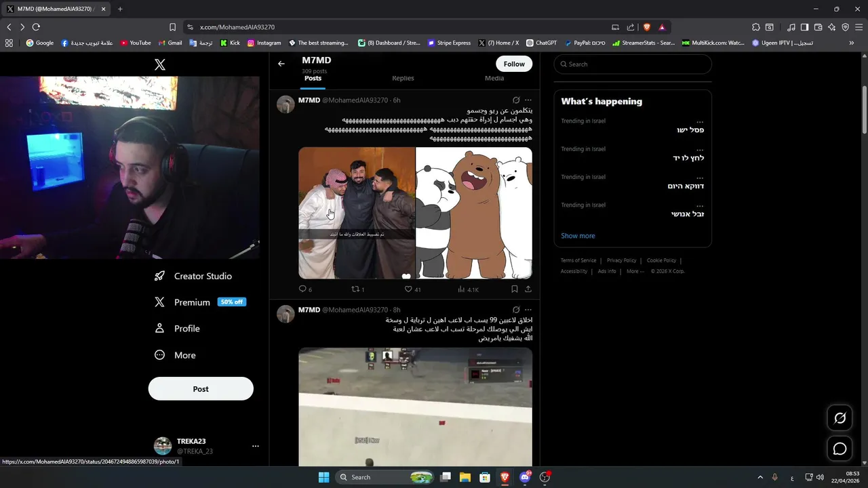Open more options menu on the 6h post
This screenshot has width=868, height=488.
(x=528, y=100)
